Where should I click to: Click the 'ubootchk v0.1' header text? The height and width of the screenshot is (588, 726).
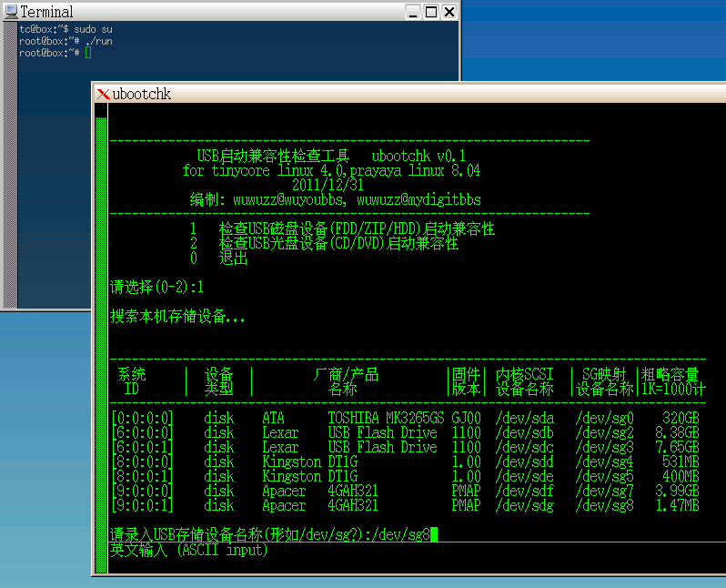418,156
